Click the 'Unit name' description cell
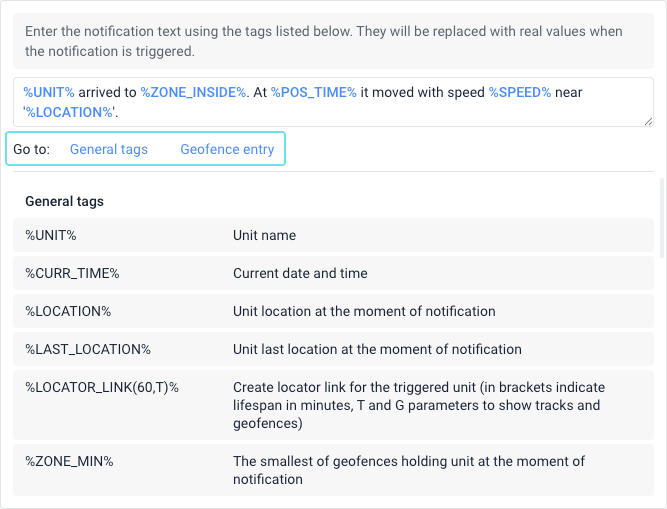 (264, 235)
